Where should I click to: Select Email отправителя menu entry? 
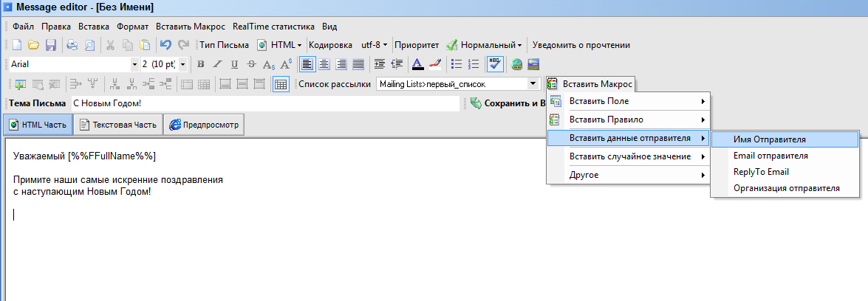point(785,156)
